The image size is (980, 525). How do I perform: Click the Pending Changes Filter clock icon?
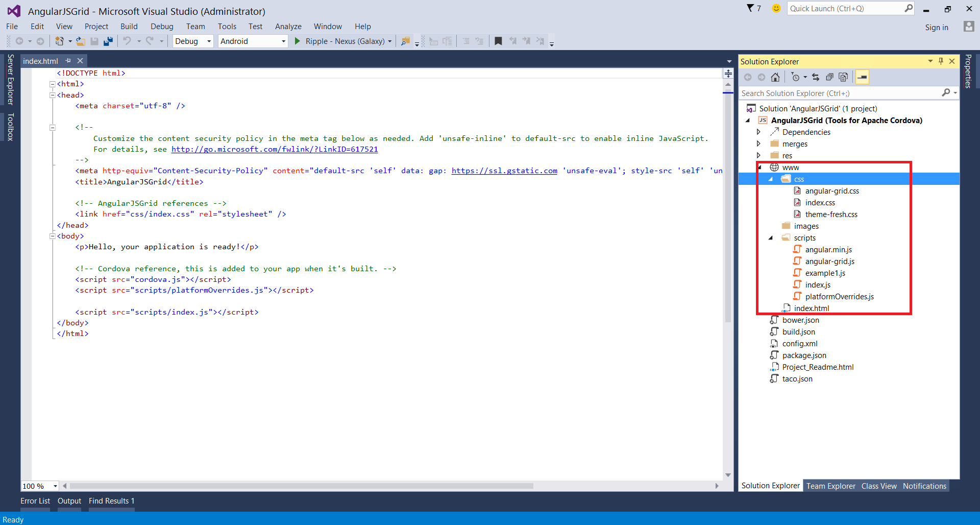[795, 77]
